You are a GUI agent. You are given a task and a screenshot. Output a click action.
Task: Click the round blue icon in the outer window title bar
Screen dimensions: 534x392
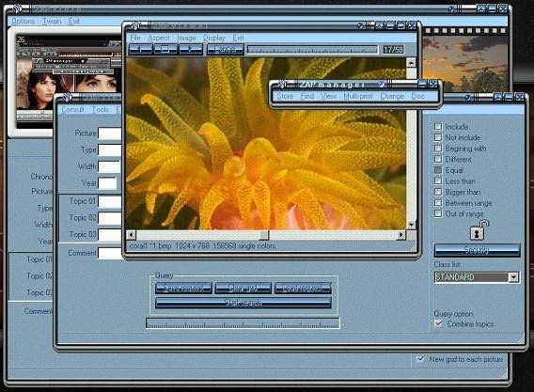451,9
